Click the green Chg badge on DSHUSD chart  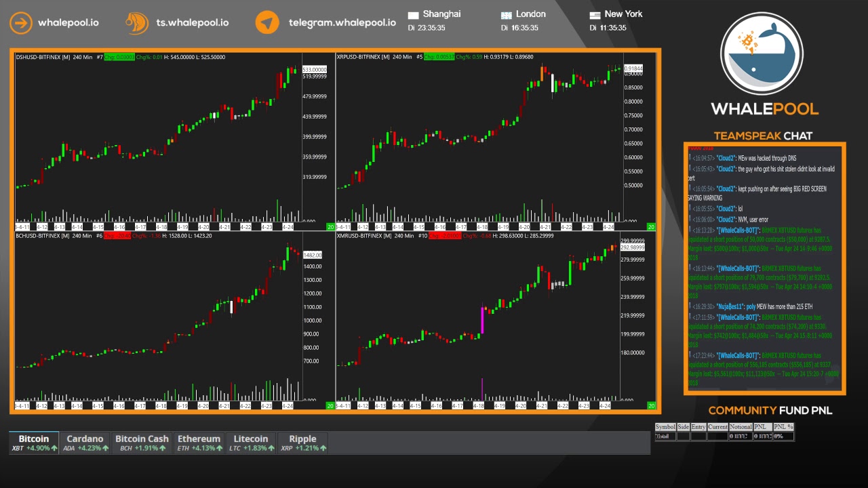coord(119,57)
